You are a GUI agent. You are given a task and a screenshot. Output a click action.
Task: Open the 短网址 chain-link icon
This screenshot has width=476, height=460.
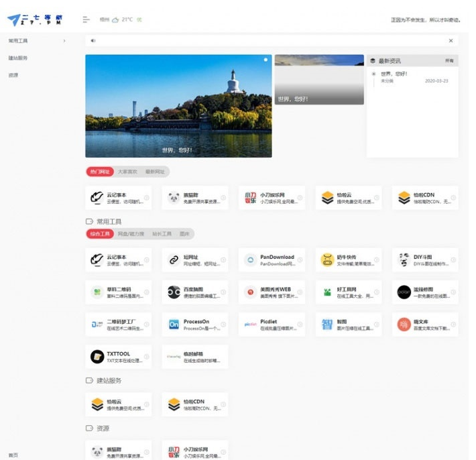(174, 260)
